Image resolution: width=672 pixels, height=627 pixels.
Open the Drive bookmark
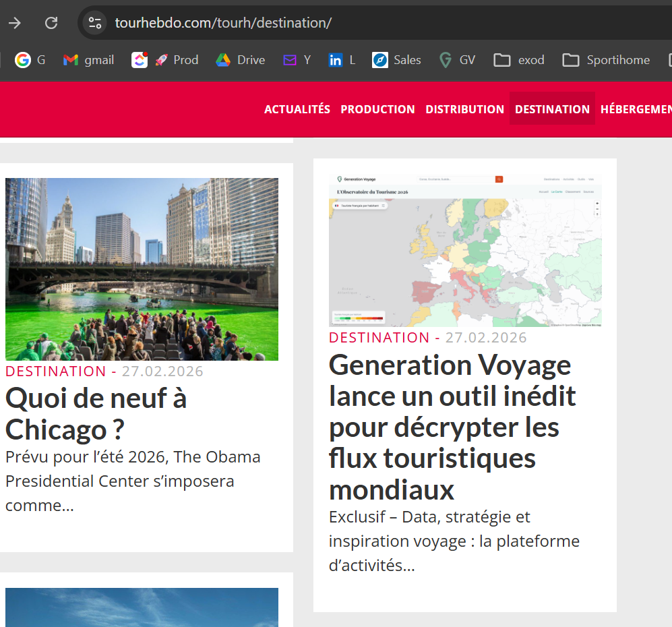[240, 60]
